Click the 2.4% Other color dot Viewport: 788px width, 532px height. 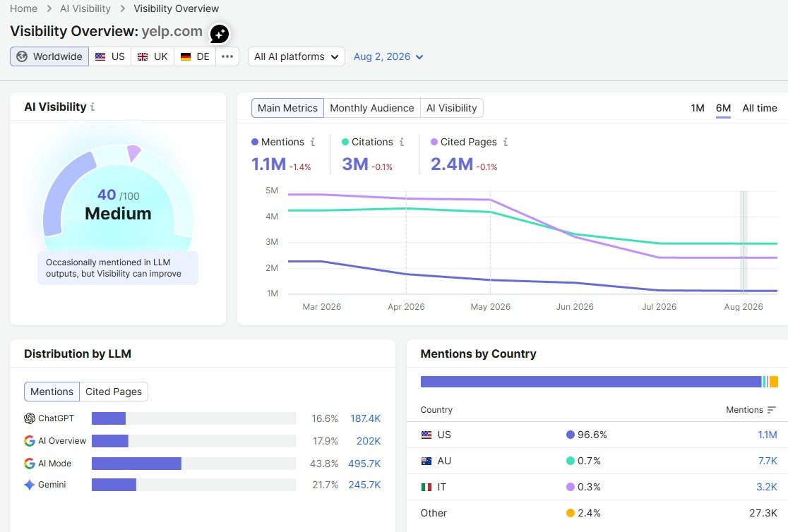571,514
